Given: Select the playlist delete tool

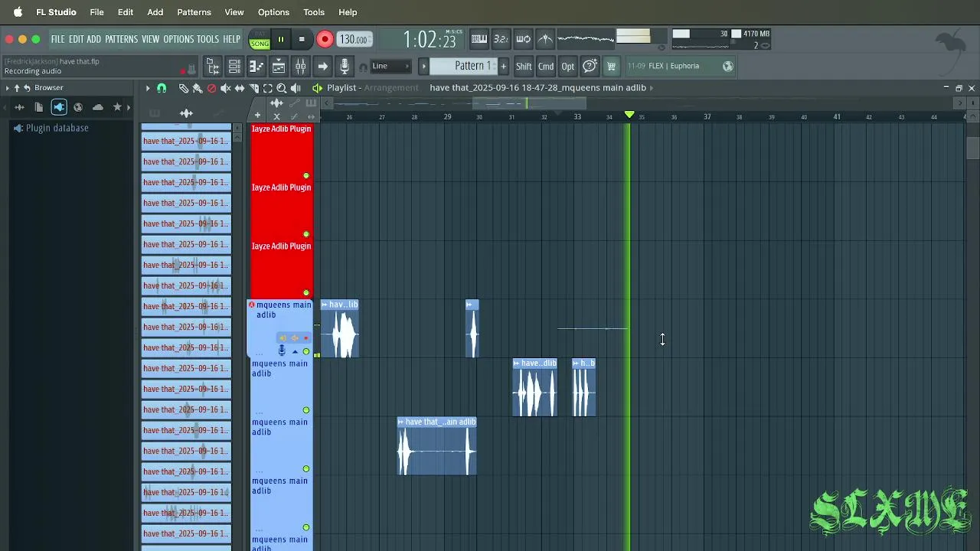Looking at the screenshot, I should 211,88.
